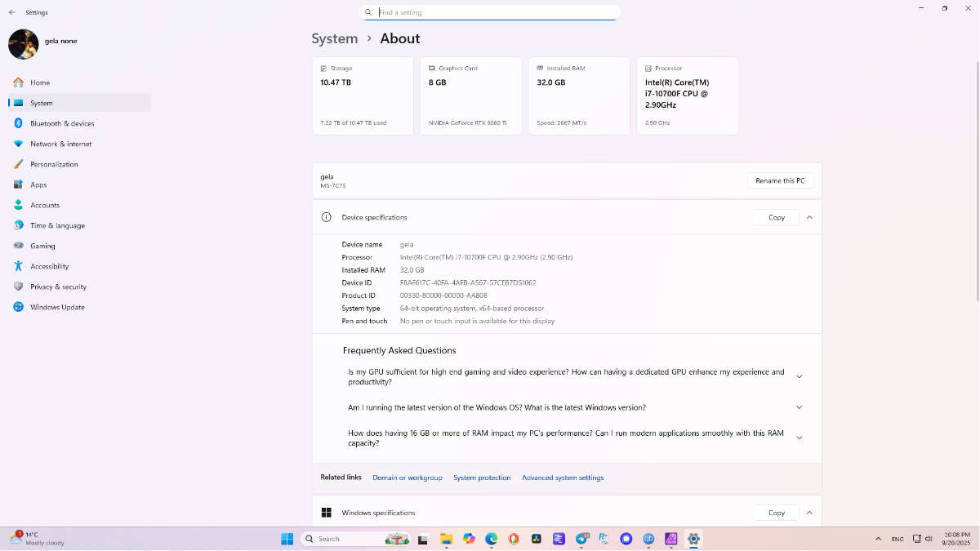Image resolution: width=980 pixels, height=551 pixels.
Task: Expand the GPU gaming FAQ question
Action: coord(799,376)
